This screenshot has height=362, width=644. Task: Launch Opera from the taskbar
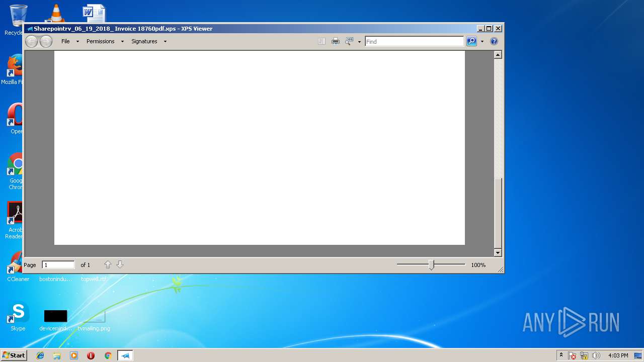pos(91,355)
